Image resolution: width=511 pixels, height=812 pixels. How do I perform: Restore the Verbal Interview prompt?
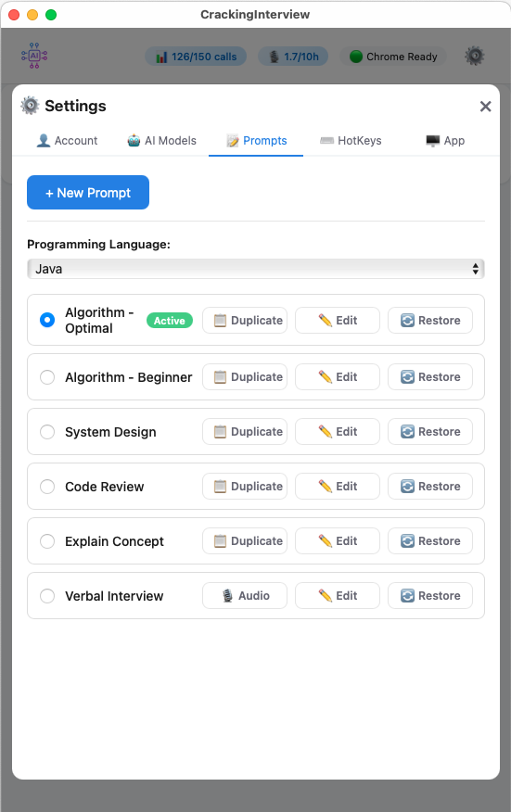pos(430,595)
